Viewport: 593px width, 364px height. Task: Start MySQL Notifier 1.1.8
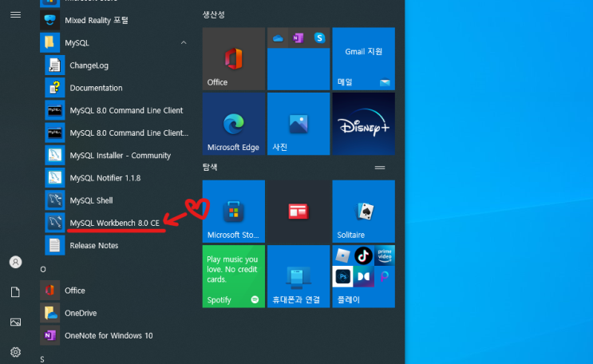pos(116,178)
